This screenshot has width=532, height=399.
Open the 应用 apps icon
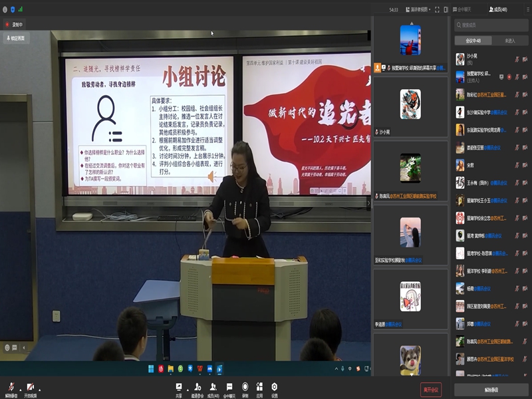point(259,390)
